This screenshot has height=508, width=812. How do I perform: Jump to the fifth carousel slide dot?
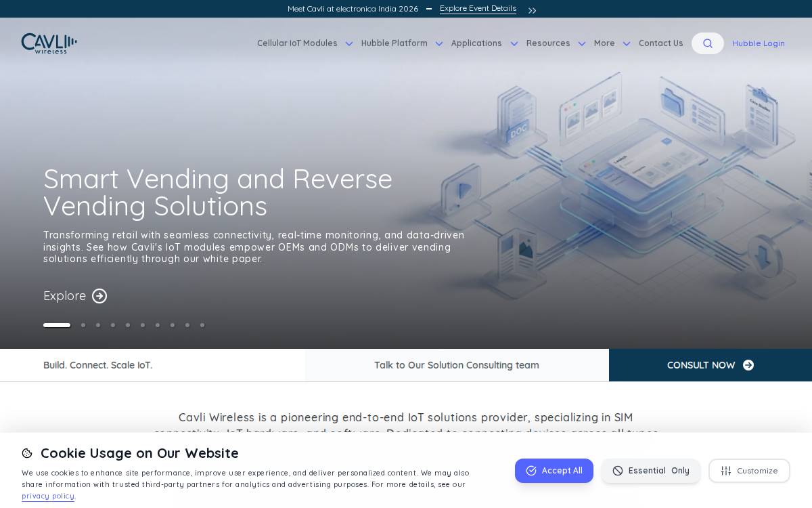click(128, 325)
